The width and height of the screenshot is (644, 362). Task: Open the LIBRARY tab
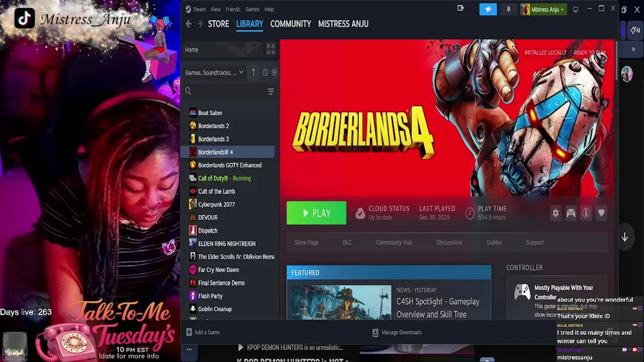250,24
